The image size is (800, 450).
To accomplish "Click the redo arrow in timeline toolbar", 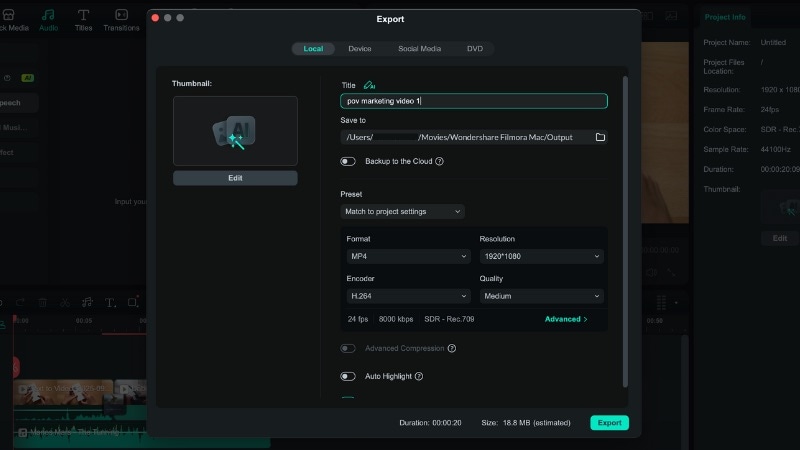I will click(x=20, y=303).
